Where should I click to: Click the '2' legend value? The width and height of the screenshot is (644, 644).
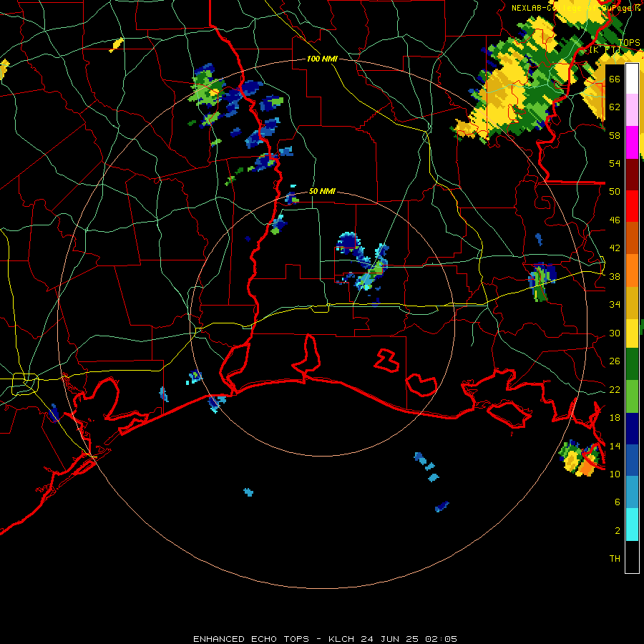click(618, 531)
